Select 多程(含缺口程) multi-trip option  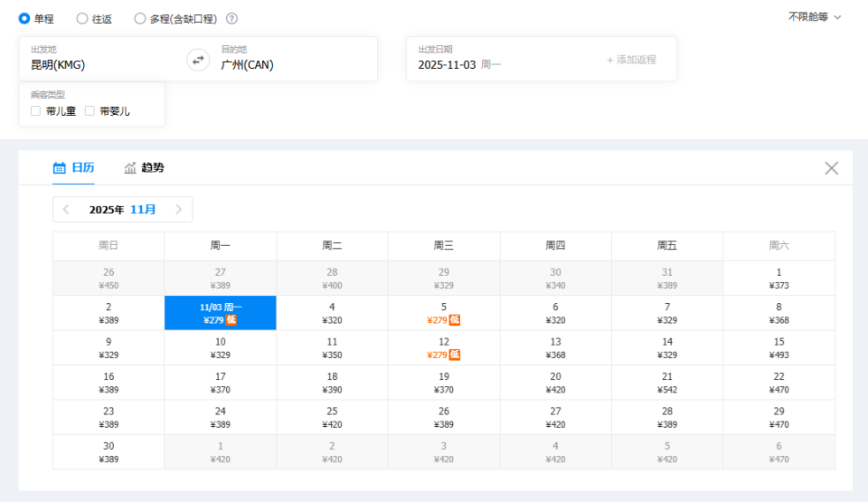point(175,19)
